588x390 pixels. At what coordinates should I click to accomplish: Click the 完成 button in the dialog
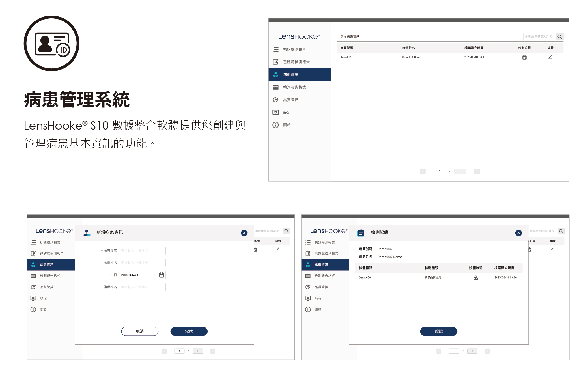189,331
